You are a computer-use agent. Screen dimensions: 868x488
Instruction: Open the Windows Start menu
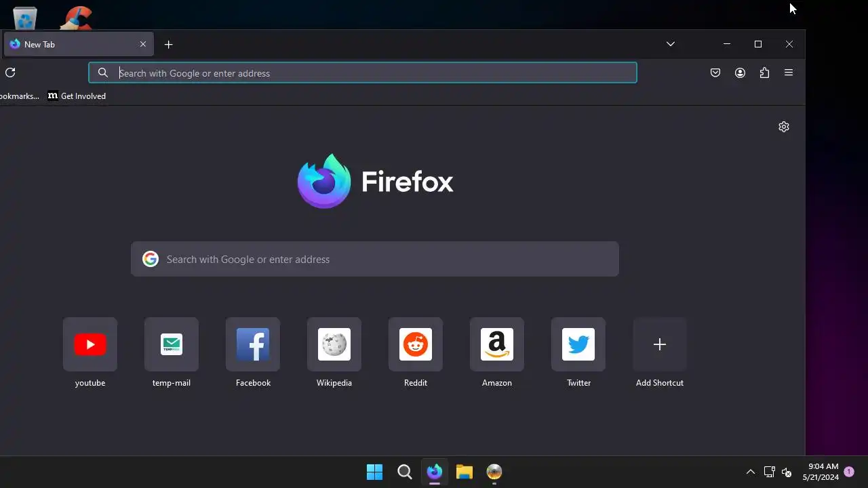[374, 472]
